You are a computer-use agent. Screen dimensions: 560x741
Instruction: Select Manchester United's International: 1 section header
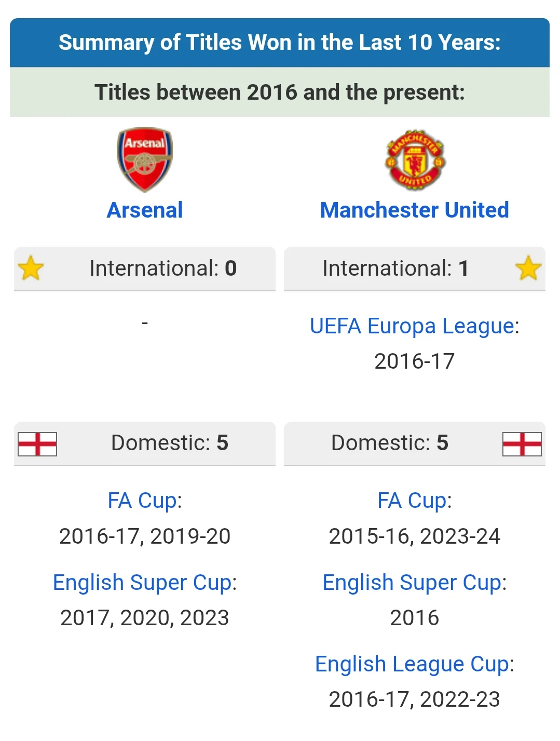(395, 268)
